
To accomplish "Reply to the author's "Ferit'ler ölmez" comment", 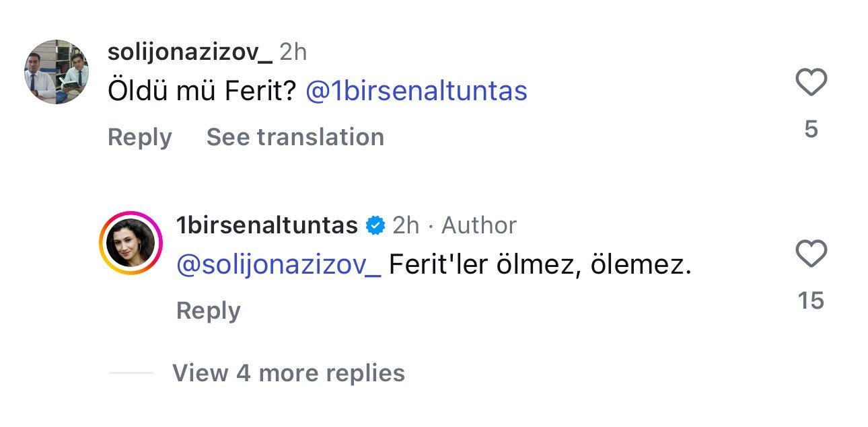I will [208, 311].
